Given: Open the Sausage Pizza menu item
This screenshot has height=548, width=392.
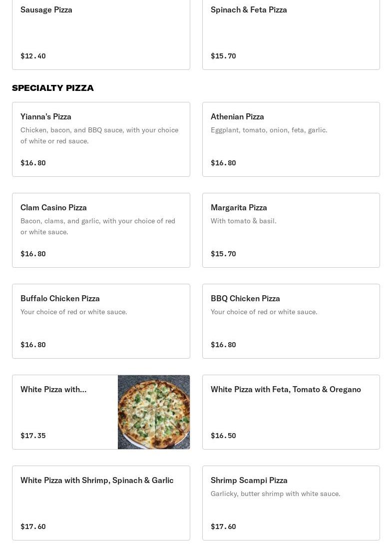Looking at the screenshot, I should (46, 10).
